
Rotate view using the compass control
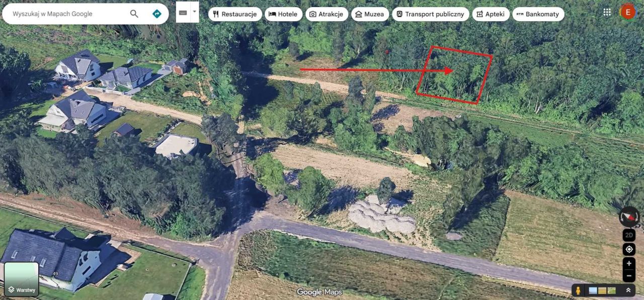pyautogui.click(x=629, y=217)
